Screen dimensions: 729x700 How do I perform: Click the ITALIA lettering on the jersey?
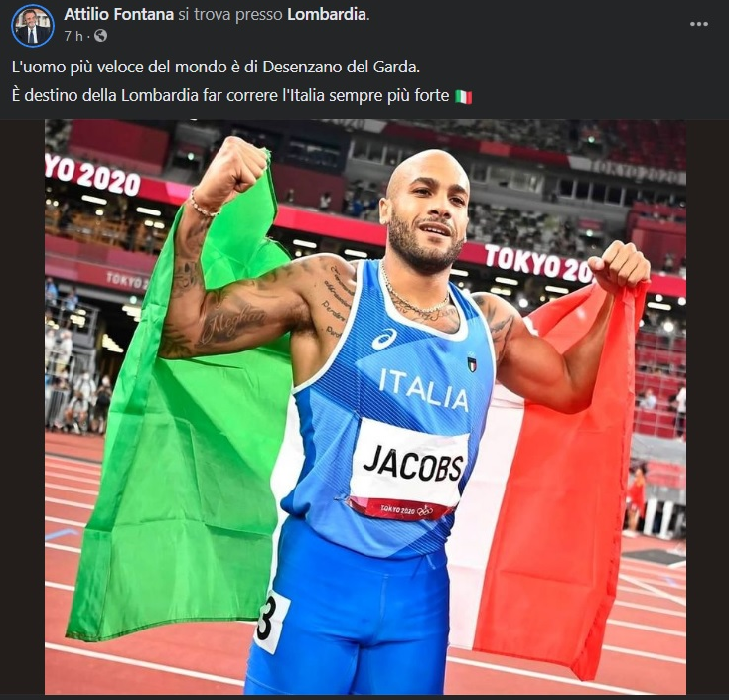424,390
